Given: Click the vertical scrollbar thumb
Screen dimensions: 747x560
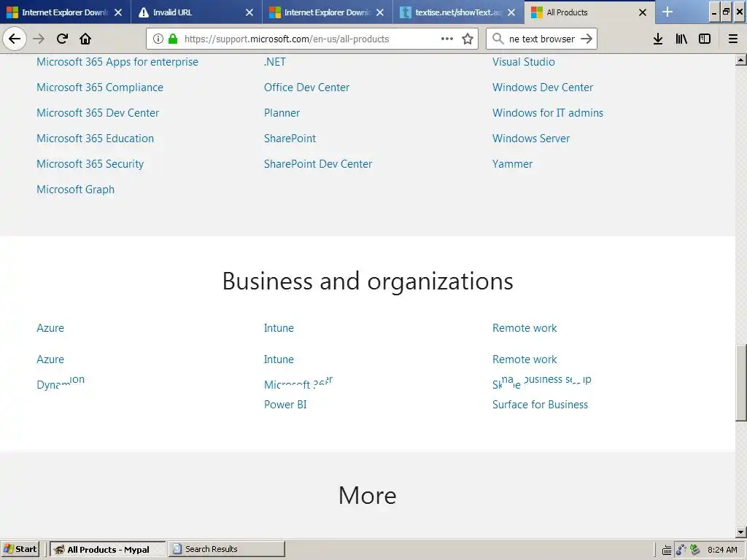Looking at the screenshot, I should click(741, 383).
